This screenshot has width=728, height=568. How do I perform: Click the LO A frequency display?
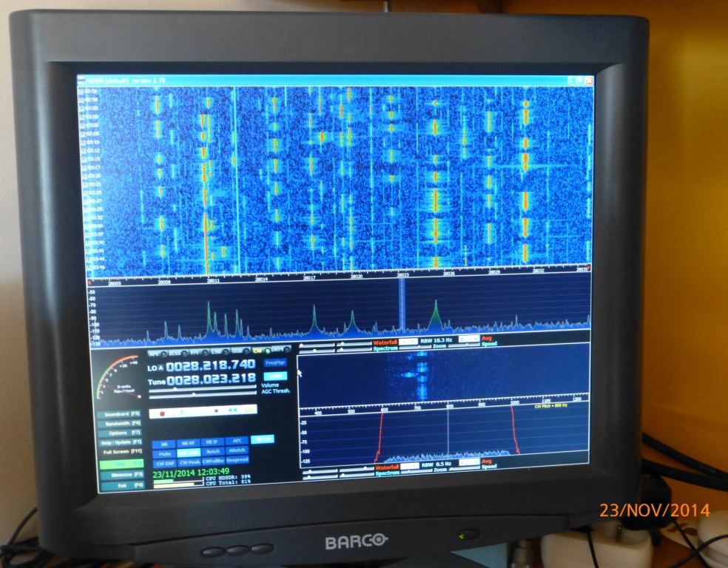click(x=211, y=365)
